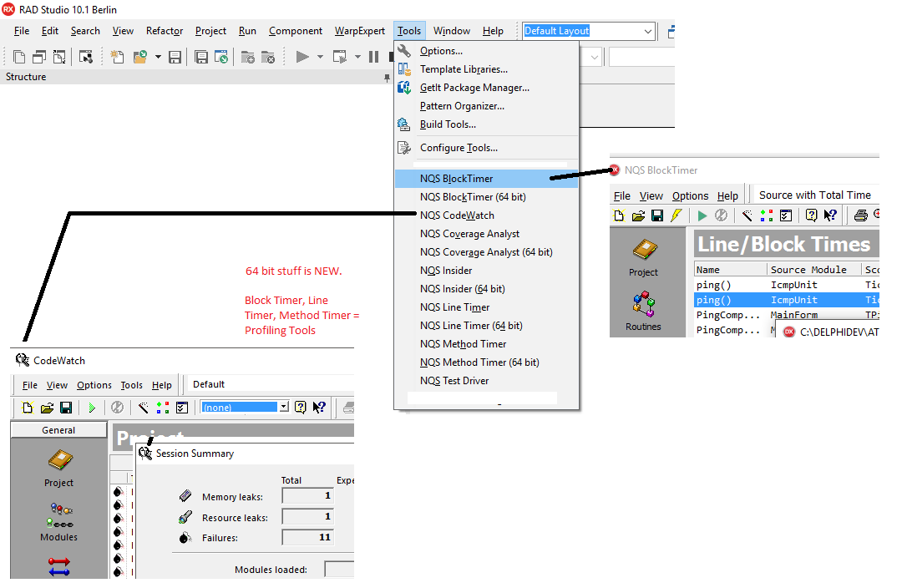Pin the Structure panel with pushpin
The height and width of the screenshot is (588, 902).
387,78
